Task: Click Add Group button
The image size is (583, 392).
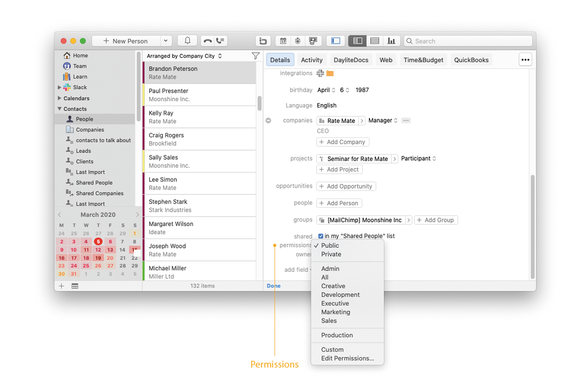Action: [x=436, y=220]
